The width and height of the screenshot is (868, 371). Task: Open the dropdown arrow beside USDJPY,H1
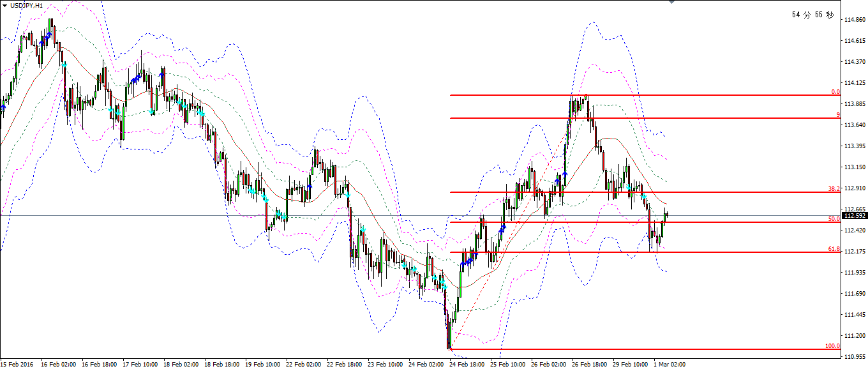[5, 5]
